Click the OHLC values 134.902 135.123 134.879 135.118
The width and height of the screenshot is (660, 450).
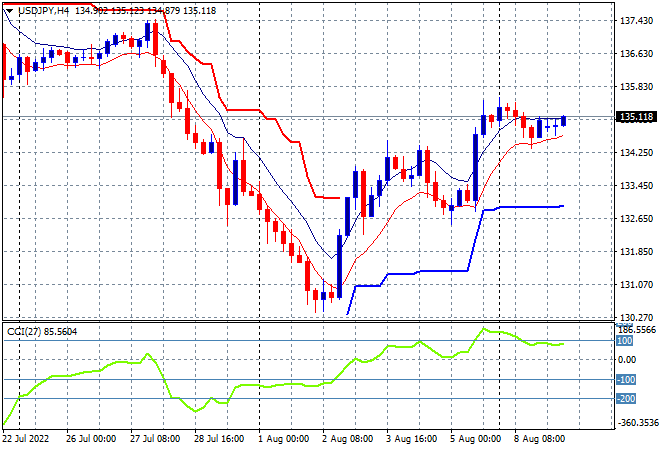coord(146,11)
